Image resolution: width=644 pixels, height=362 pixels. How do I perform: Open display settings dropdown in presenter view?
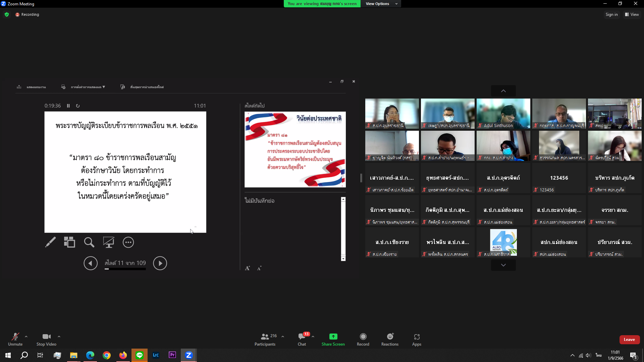click(83, 87)
